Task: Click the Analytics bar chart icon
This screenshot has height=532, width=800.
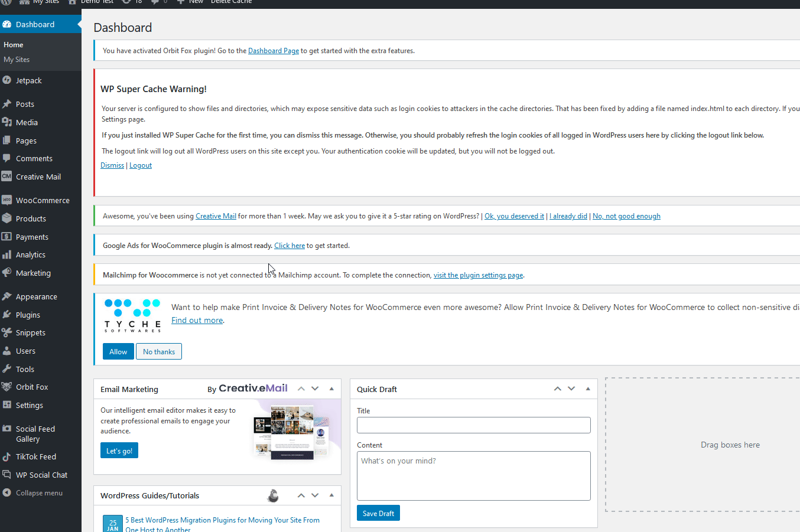Action: point(7,254)
